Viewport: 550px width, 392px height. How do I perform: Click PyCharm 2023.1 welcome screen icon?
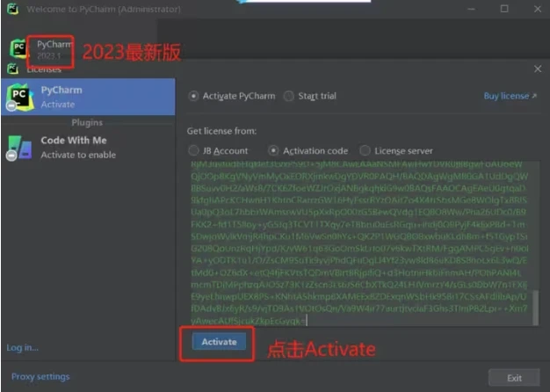18,48
